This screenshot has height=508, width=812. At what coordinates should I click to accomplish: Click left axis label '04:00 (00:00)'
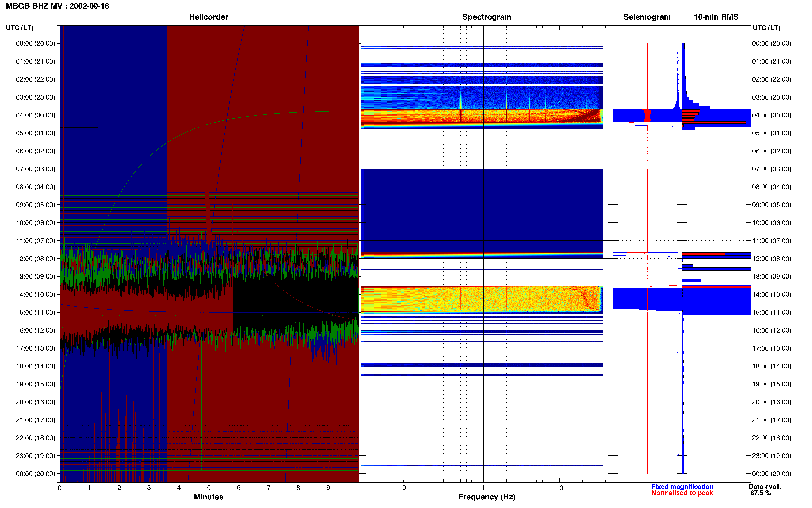tap(36, 115)
